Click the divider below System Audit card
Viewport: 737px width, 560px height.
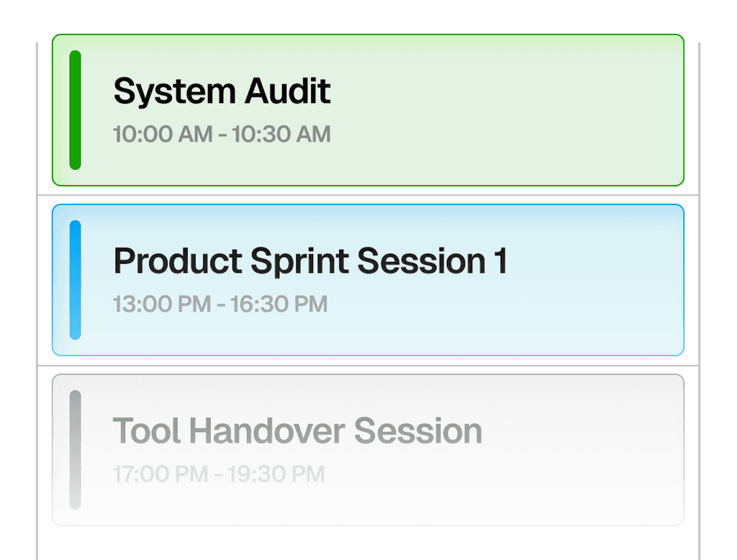(x=368, y=194)
